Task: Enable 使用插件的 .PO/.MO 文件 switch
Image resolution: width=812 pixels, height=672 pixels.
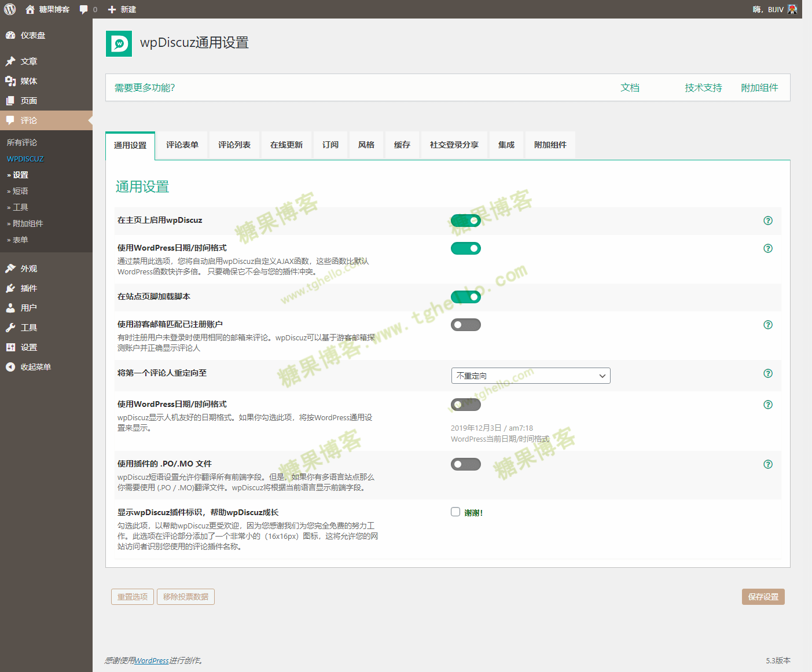Action: 466,464
